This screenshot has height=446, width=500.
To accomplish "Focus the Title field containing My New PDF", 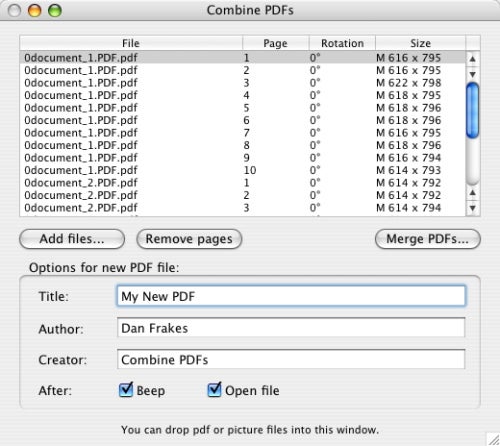I will 291,296.
